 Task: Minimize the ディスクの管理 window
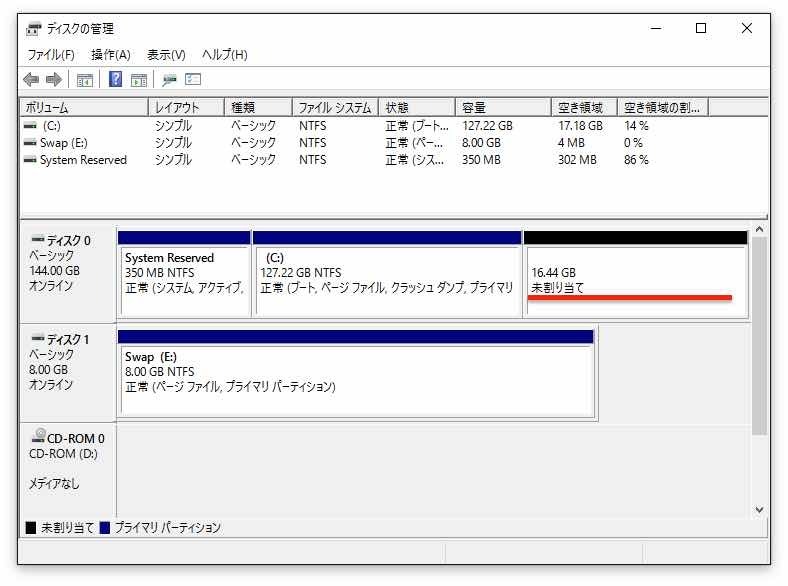(656, 29)
